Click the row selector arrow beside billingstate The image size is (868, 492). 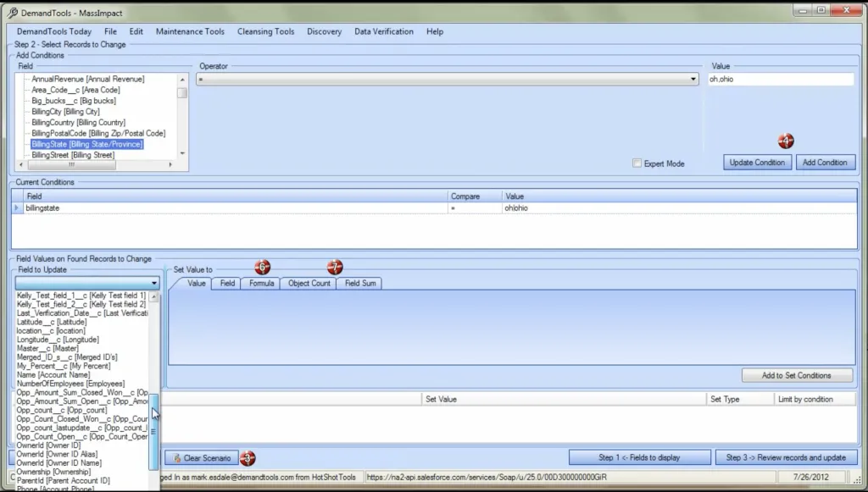[17, 207]
